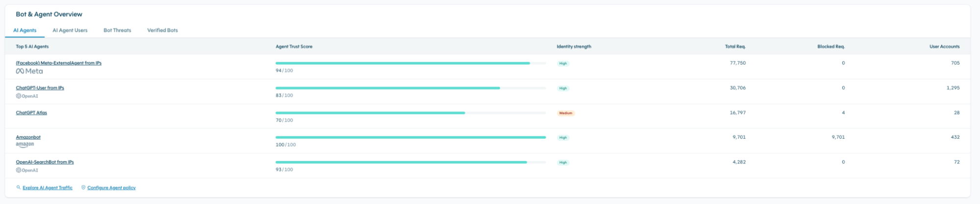Open the AI Agent Users tab

point(70,30)
